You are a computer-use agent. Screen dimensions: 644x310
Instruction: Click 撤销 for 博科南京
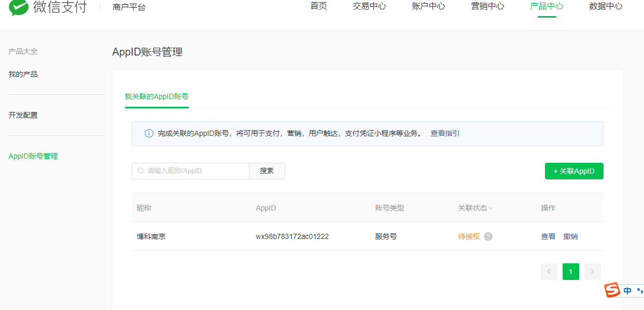click(570, 236)
